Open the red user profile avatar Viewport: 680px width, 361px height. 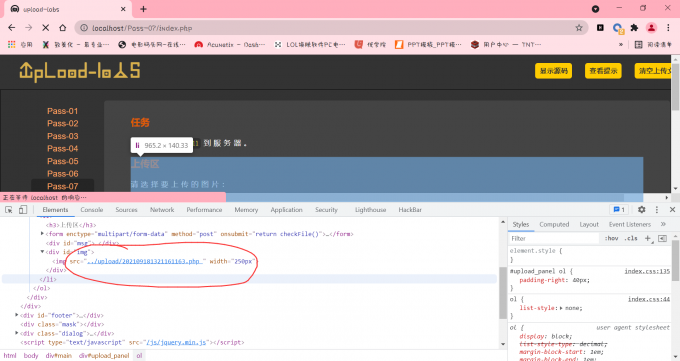pos(651,28)
